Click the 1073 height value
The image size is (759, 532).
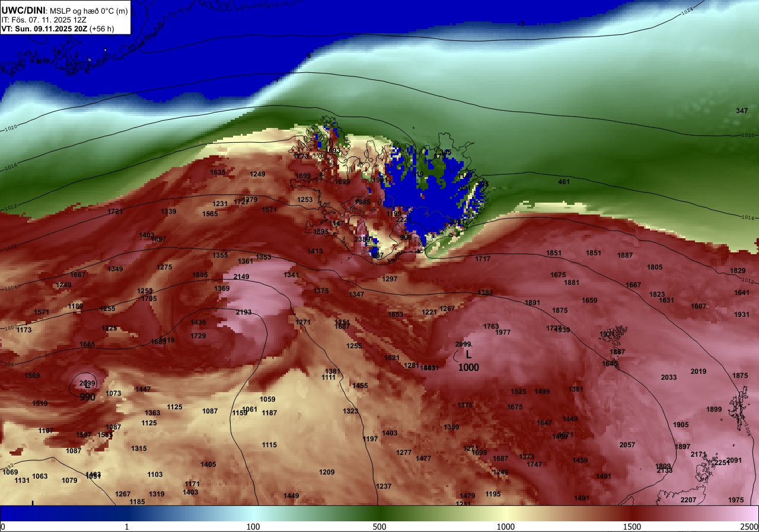[113, 393]
